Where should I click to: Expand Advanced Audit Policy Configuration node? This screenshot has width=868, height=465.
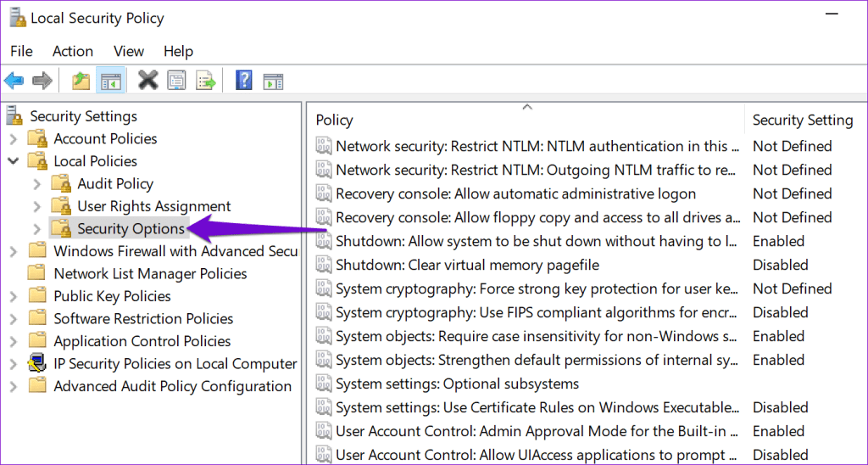tap(13, 386)
